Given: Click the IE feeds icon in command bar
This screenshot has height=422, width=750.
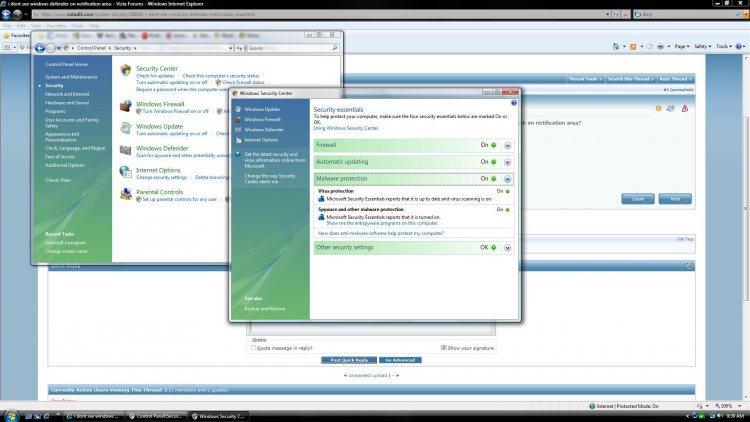Looking at the screenshot, I should coord(633,46).
